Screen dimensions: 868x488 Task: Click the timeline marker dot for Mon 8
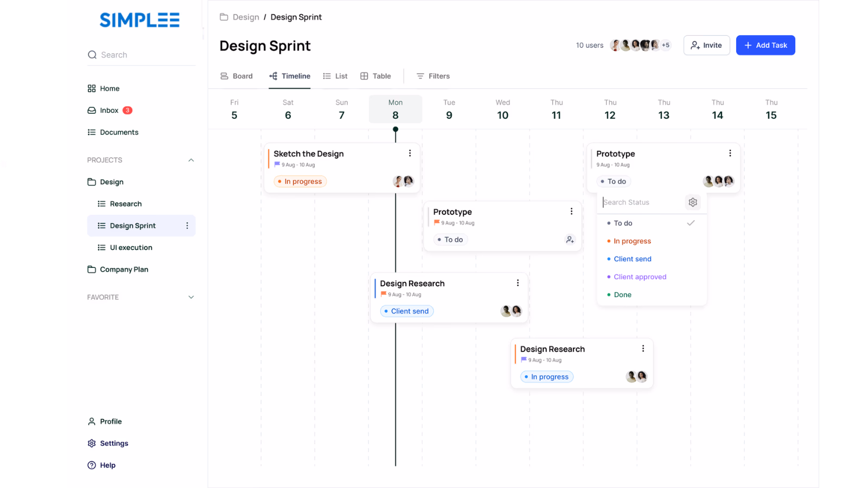click(x=395, y=129)
